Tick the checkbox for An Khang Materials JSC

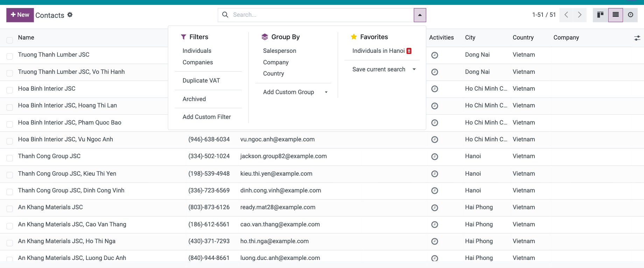pos(10,209)
